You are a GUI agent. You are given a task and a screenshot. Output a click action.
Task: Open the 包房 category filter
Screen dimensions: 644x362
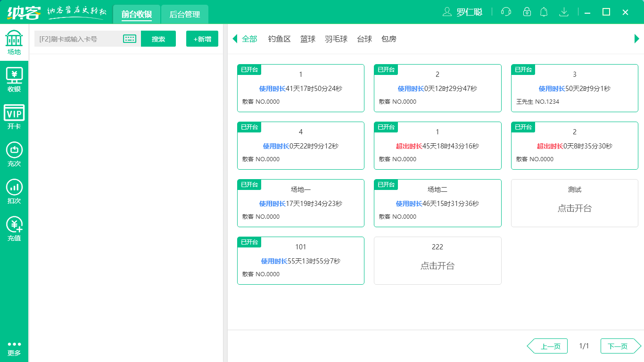pyautogui.click(x=389, y=39)
